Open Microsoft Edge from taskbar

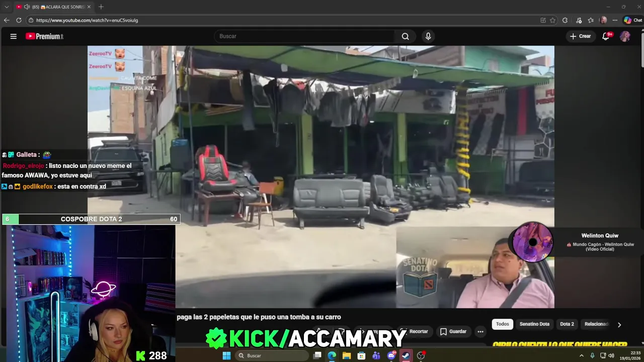point(332,355)
